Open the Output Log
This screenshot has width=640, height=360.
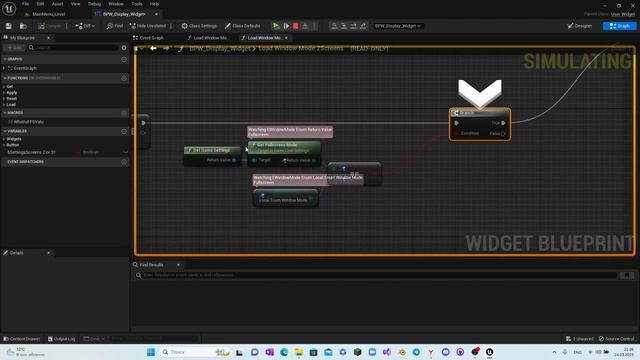click(62, 339)
